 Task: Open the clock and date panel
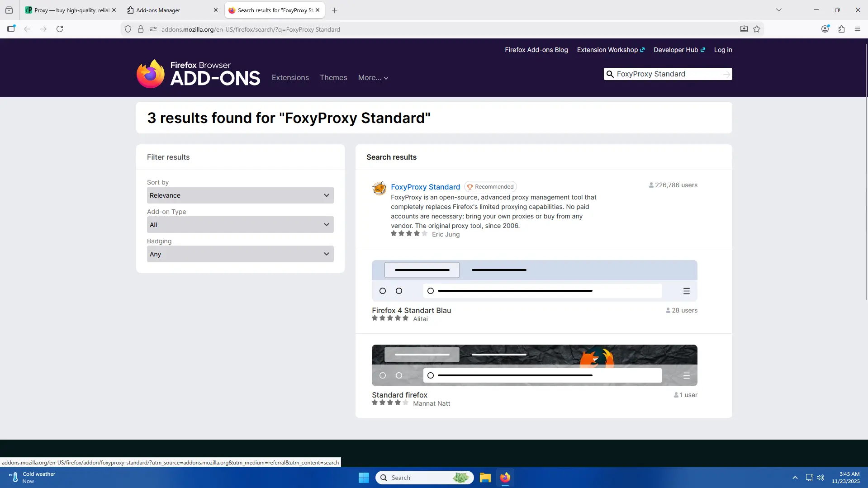click(x=846, y=478)
